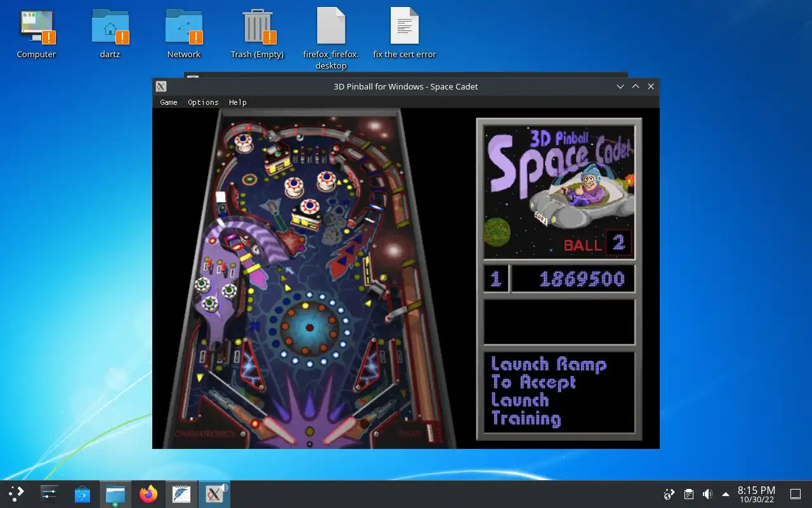
Task: Open the volume control tray icon
Action: 707,494
